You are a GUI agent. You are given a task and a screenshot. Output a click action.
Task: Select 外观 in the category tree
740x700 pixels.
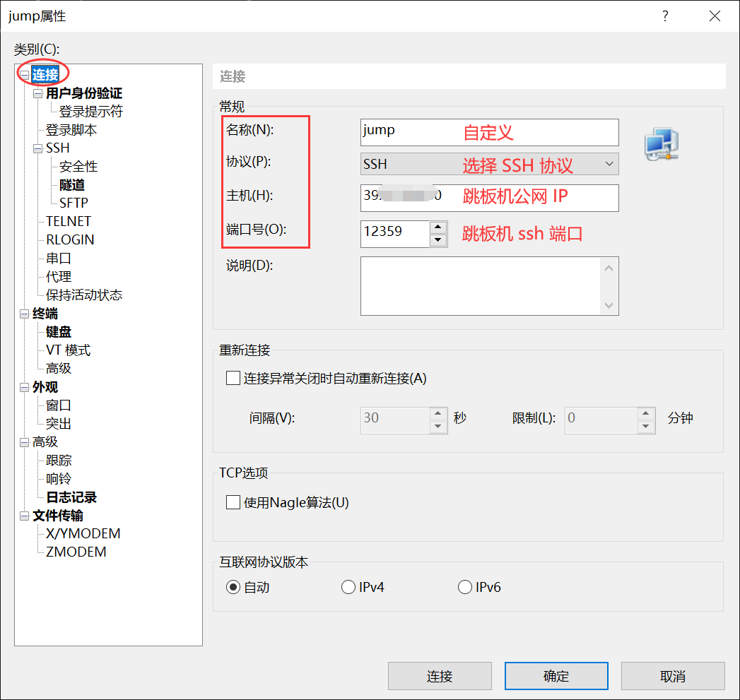coord(45,387)
